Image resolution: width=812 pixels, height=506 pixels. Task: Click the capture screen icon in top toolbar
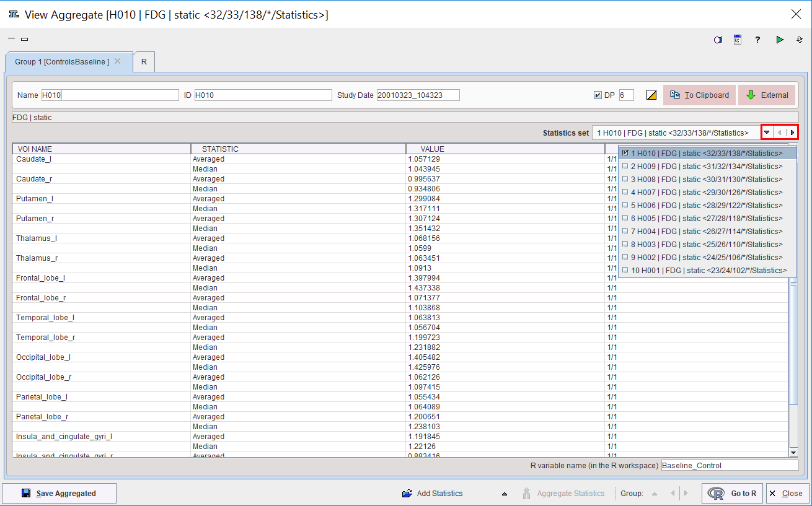pos(718,40)
